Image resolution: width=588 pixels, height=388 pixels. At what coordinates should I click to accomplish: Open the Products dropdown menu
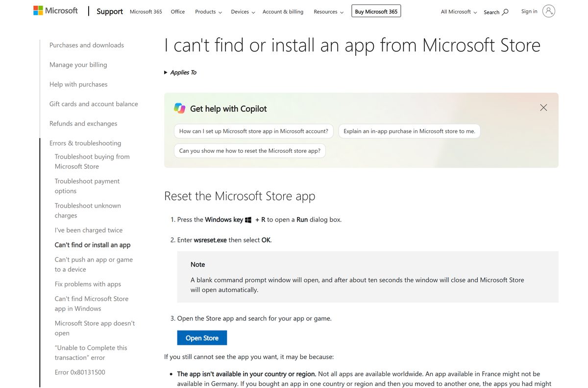point(208,12)
